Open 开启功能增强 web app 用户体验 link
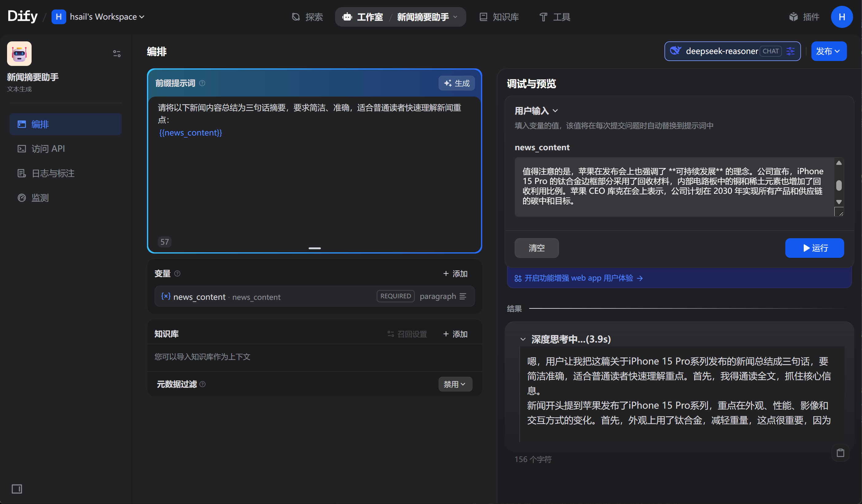Viewport: 862px width, 504px height. (579, 278)
